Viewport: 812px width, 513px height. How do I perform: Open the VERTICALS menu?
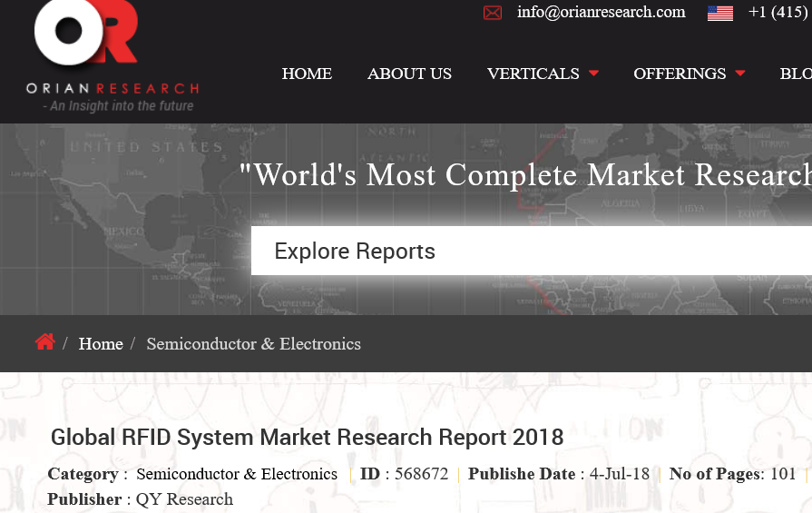(x=533, y=74)
